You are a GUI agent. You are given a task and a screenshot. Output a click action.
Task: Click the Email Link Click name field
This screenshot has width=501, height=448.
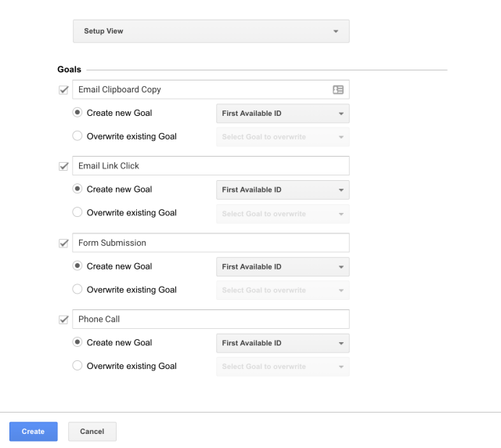[211, 165]
